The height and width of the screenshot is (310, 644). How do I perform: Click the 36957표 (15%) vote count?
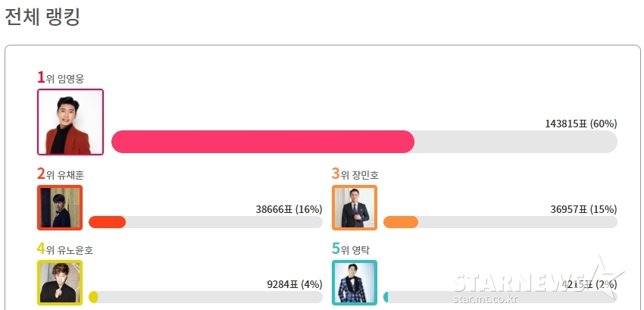pos(583,209)
